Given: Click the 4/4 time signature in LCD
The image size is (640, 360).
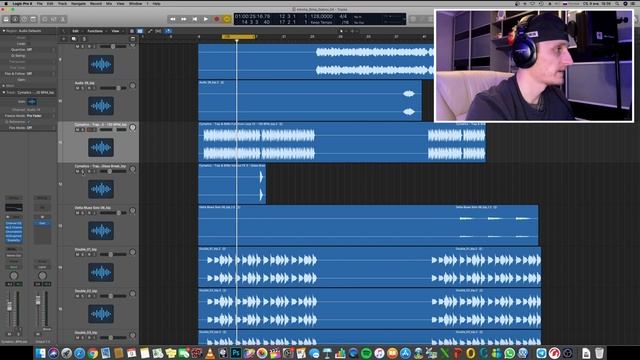Looking at the screenshot, I should [x=343, y=17].
